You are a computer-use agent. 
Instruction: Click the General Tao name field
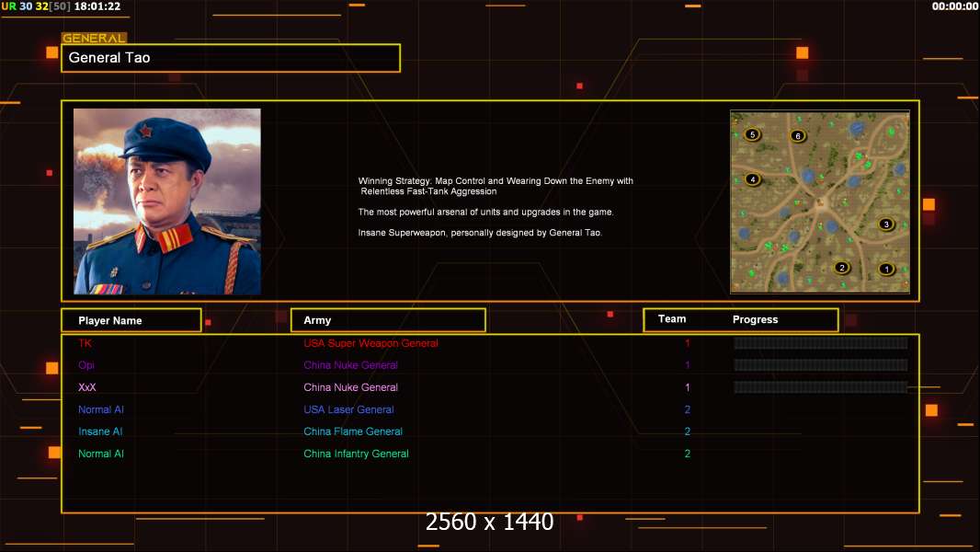(x=231, y=58)
